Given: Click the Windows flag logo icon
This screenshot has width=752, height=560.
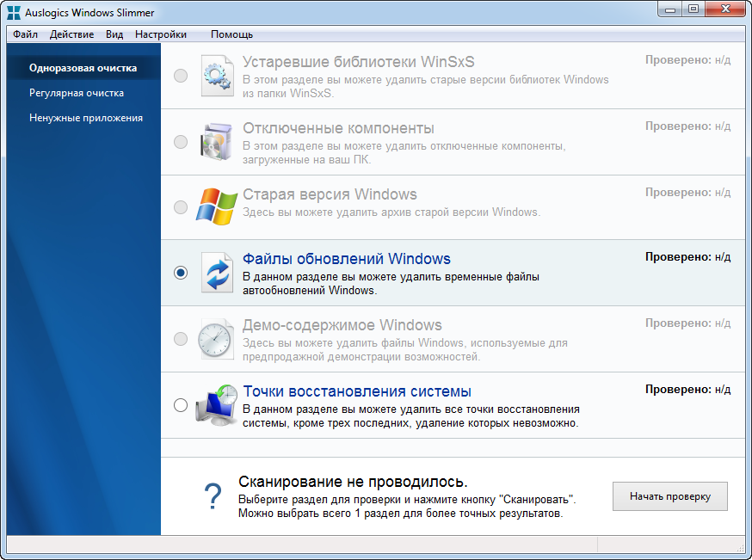Looking at the screenshot, I should coord(217,206).
